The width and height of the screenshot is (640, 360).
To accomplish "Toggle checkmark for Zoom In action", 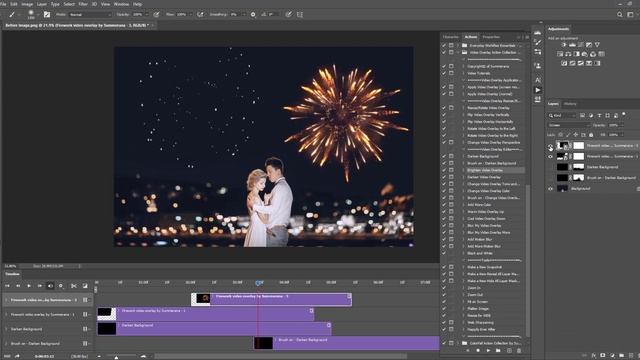I will [444, 288].
